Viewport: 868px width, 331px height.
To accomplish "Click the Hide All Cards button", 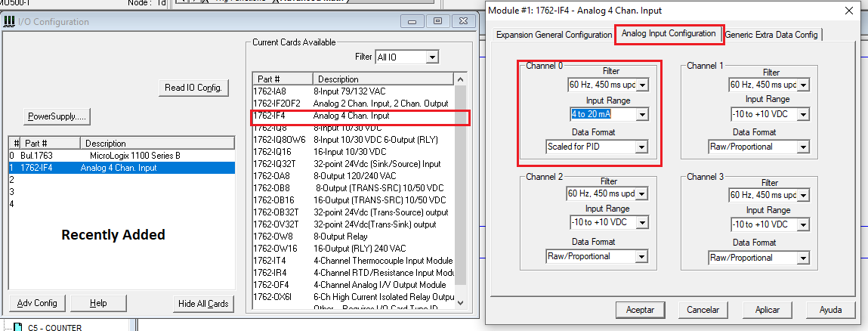I will coord(203,304).
